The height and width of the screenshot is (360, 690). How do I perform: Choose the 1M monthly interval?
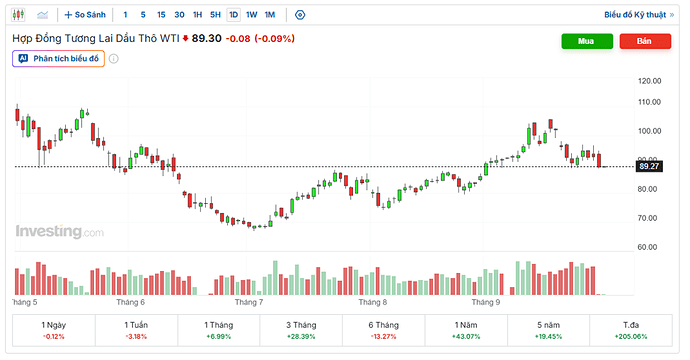pos(270,15)
